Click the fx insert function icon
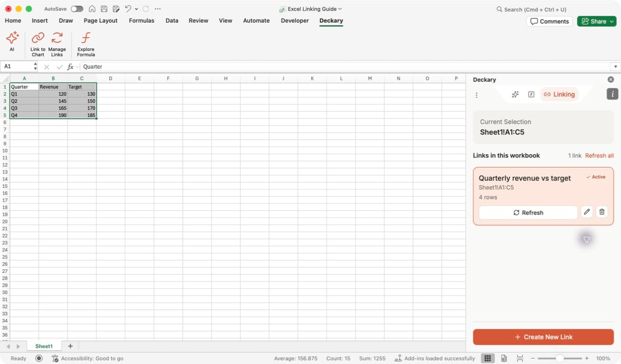The image size is (621, 364). pos(70,67)
